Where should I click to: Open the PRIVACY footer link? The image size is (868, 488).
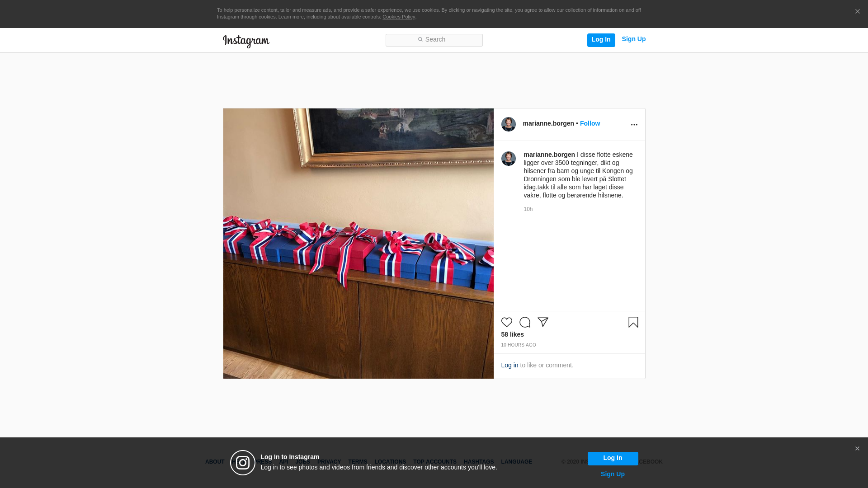point(329,462)
